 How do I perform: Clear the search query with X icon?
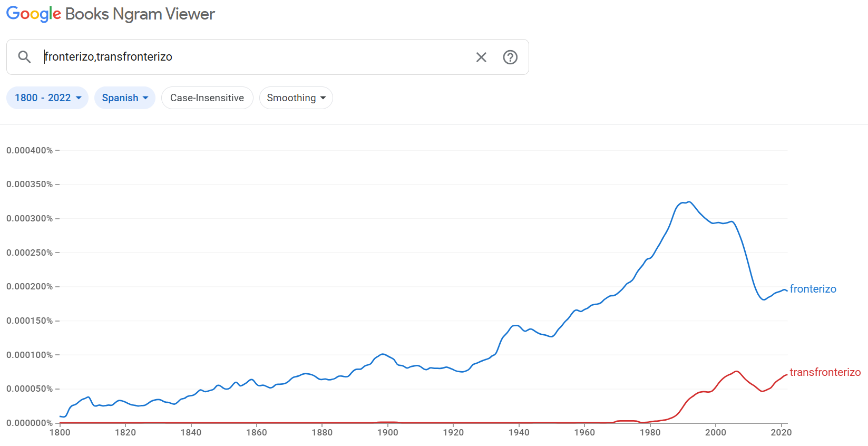[x=481, y=57]
